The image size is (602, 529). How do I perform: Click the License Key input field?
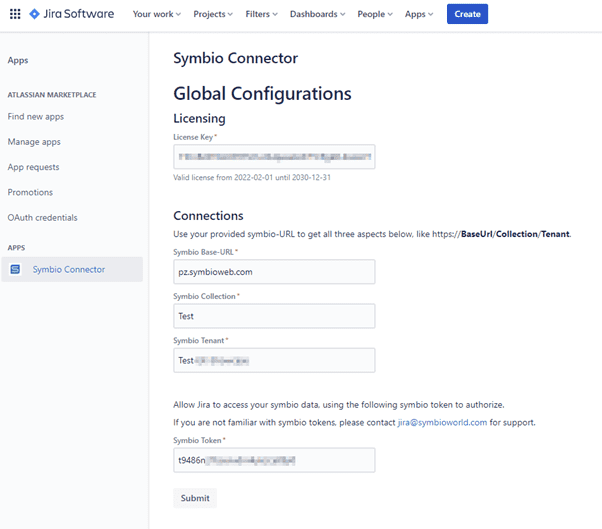[274, 157]
